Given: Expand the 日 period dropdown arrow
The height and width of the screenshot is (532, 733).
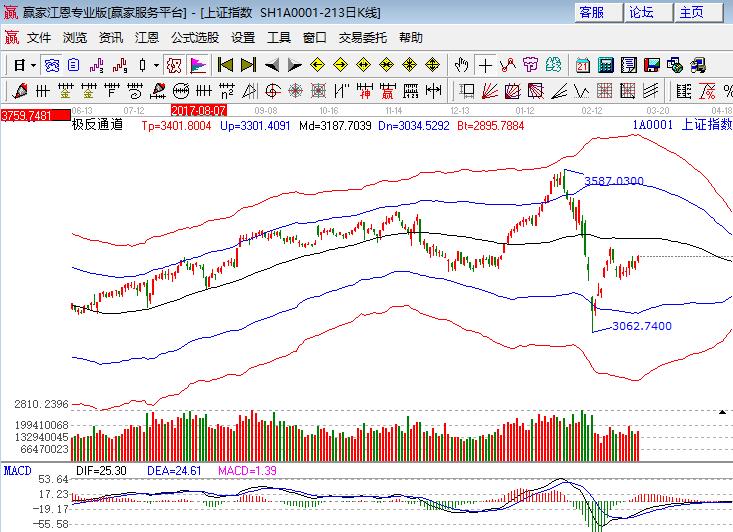Looking at the screenshot, I should click(x=33, y=65).
